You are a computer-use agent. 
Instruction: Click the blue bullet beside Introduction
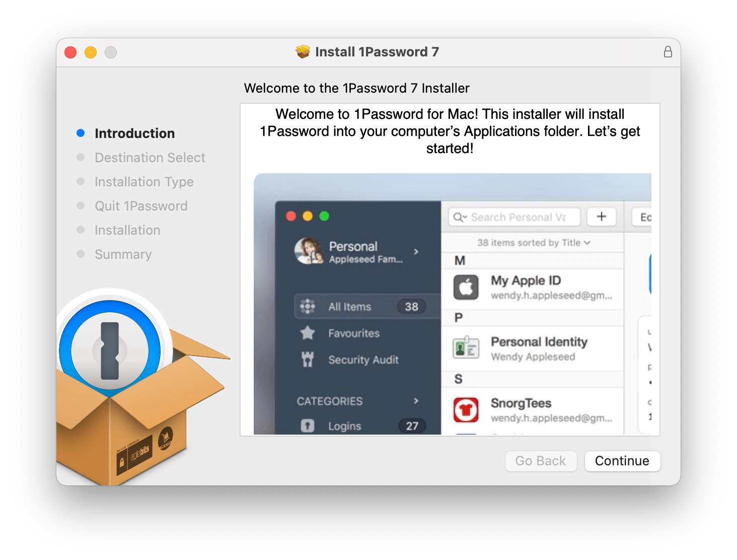point(81,133)
